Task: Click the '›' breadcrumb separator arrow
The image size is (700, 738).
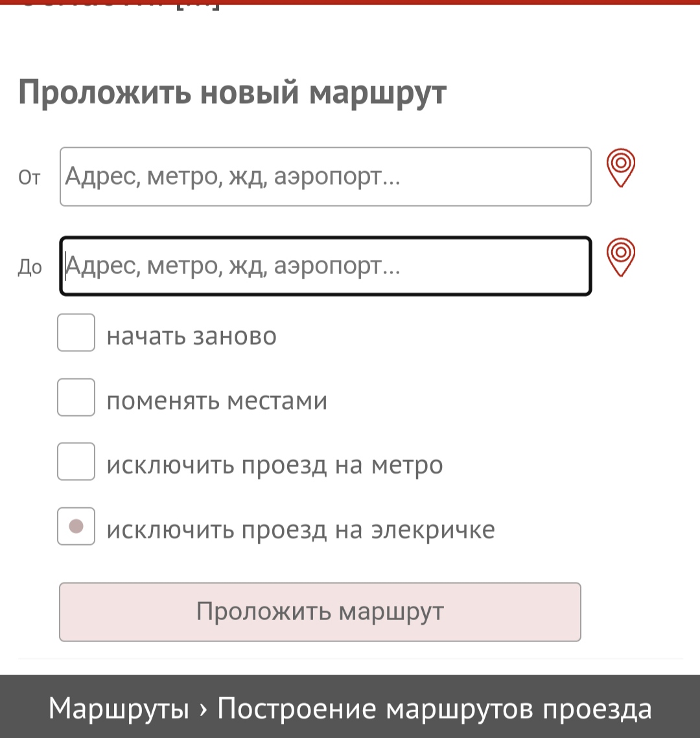Action: pyautogui.click(x=204, y=709)
